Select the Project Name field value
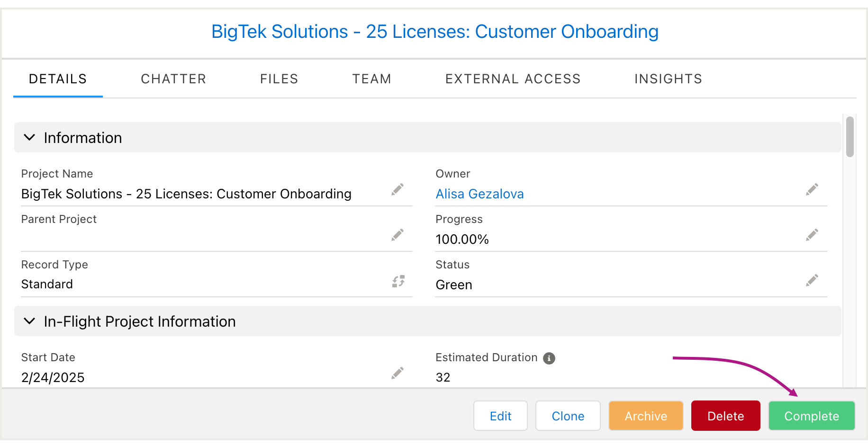This screenshot has height=445, width=868. (x=186, y=194)
